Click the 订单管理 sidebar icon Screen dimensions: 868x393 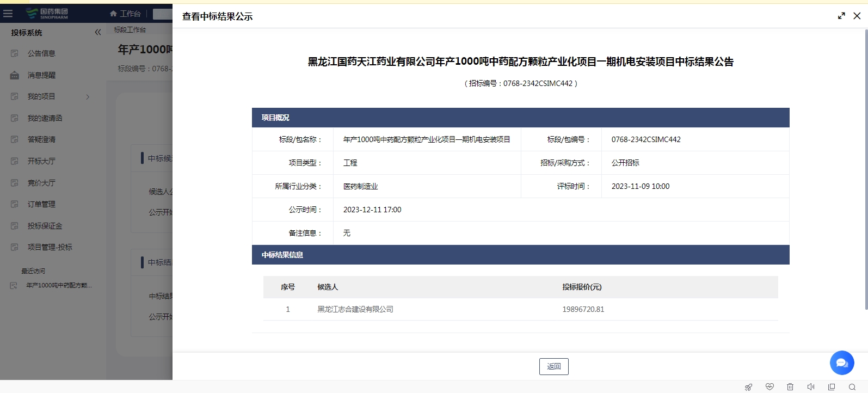(15, 204)
